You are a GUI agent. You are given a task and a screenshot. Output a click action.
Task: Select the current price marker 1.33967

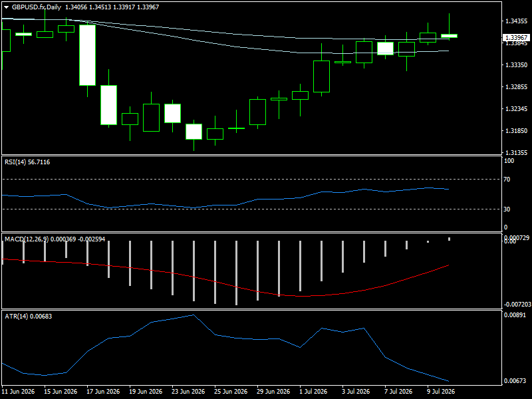click(516, 37)
